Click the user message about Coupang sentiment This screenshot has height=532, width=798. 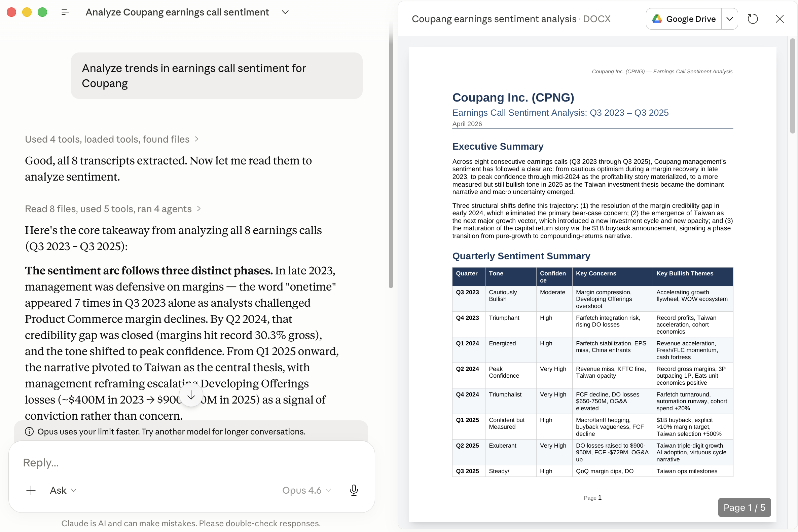coord(217,75)
